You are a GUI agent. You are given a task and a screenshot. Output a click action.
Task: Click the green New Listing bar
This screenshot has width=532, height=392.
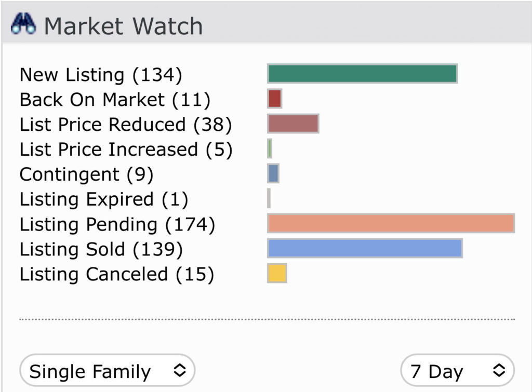coord(362,74)
